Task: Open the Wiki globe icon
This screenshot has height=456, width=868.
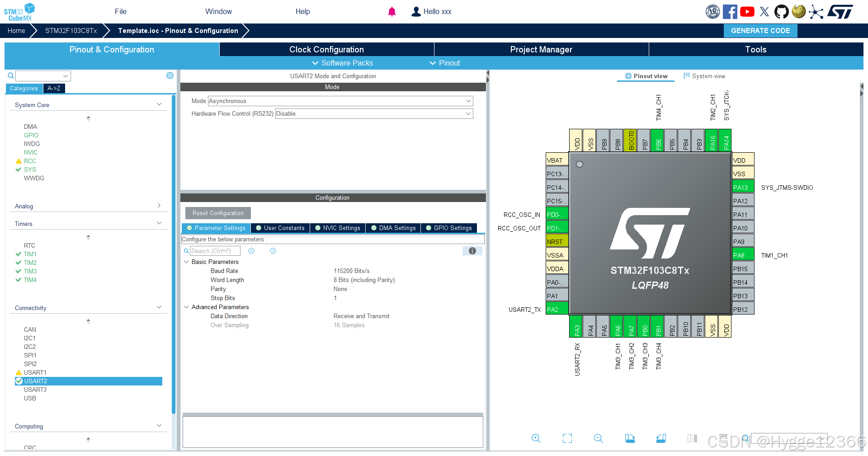Action: pyautogui.click(x=799, y=12)
